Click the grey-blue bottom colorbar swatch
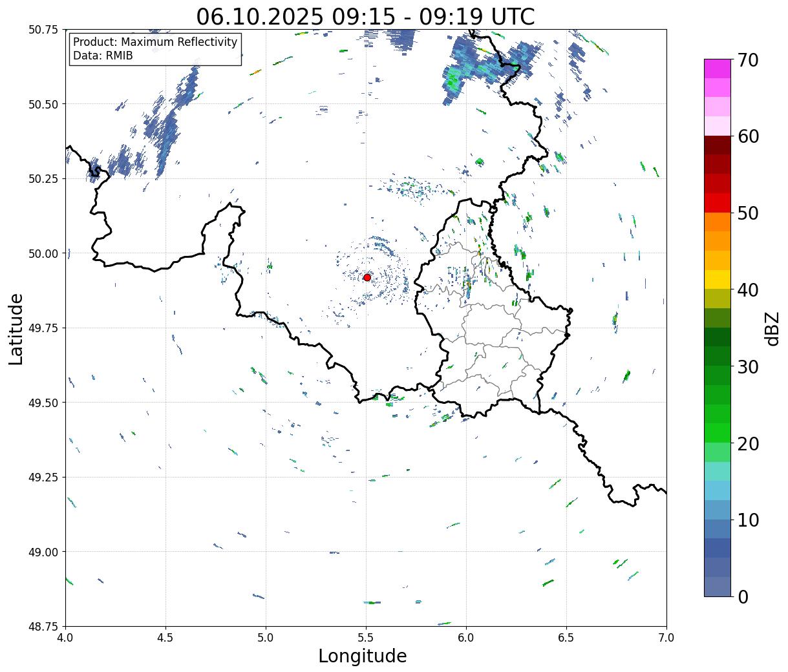Viewport: 788px width, 672px height. tap(718, 586)
